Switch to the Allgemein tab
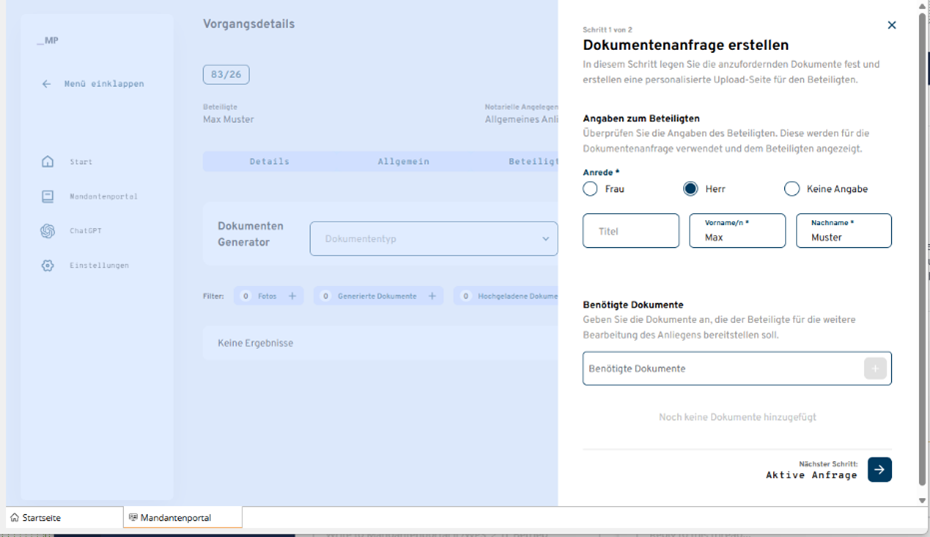The width and height of the screenshot is (930, 537). click(403, 161)
